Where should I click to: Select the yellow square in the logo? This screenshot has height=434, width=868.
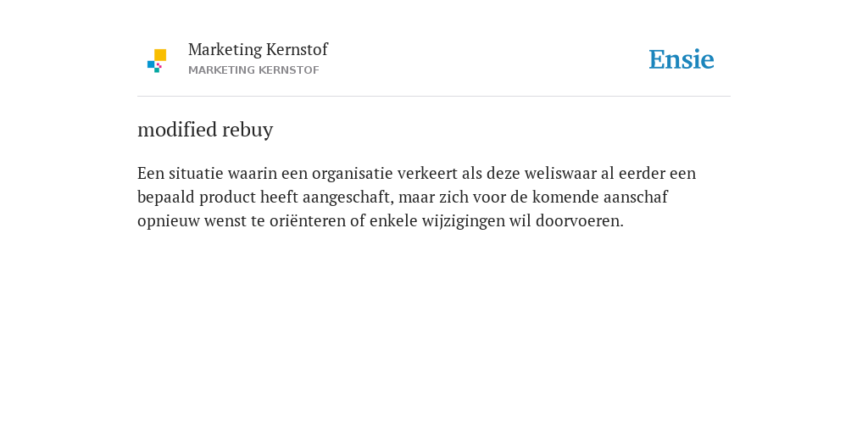click(160, 55)
